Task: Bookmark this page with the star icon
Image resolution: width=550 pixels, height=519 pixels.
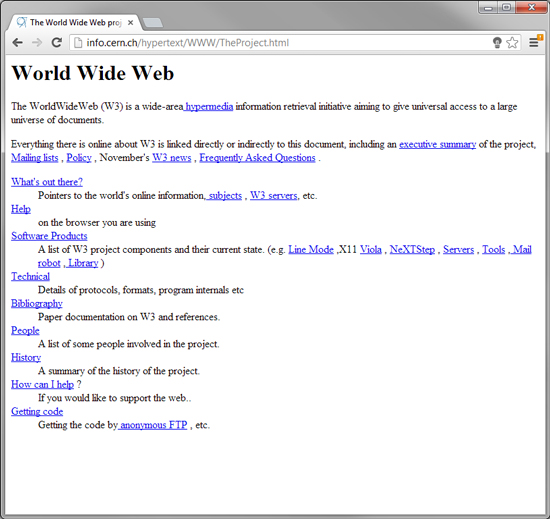Action: point(512,43)
